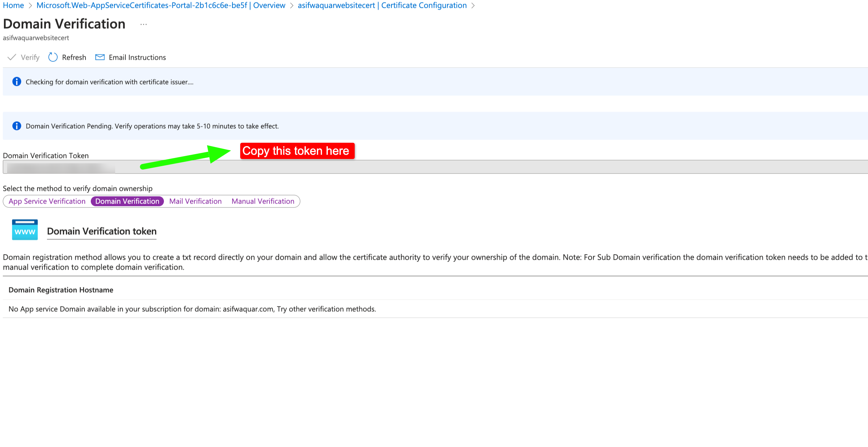Click the Verify checkmark icon

coord(12,57)
